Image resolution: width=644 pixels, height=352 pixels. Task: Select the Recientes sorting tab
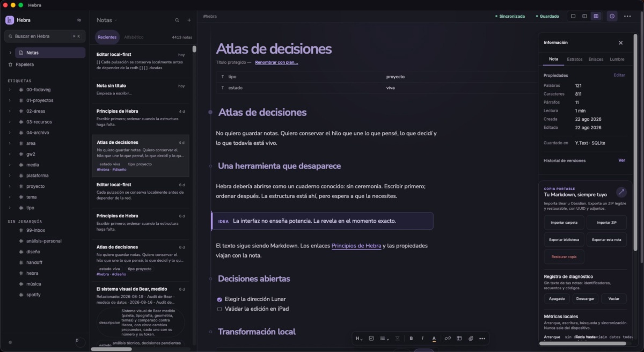[x=107, y=37]
